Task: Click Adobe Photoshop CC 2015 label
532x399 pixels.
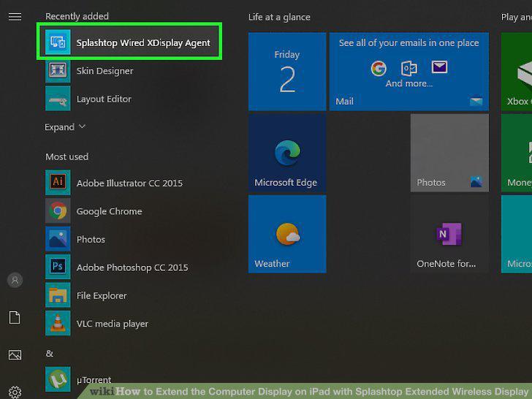Action: [x=132, y=267]
